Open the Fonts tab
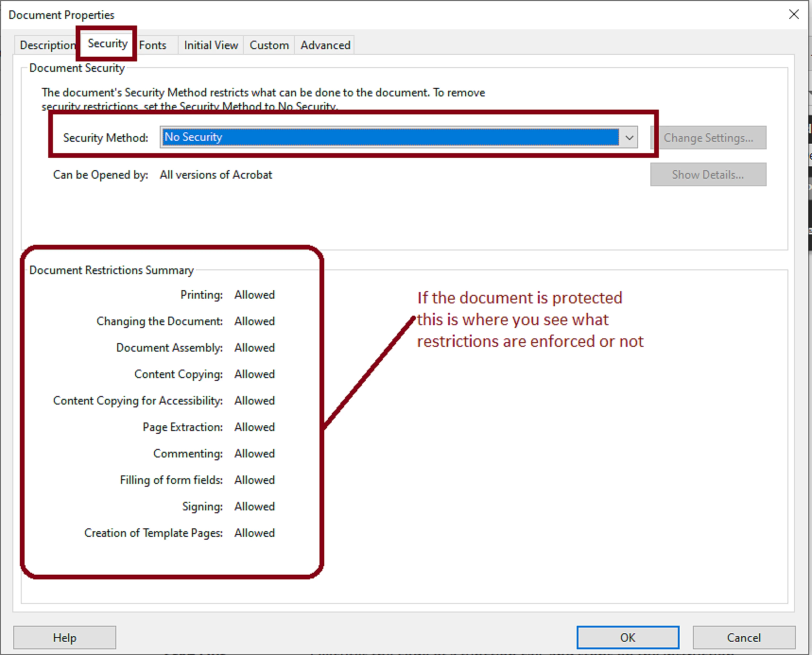812x655 pixels. [x=152, y=45]
